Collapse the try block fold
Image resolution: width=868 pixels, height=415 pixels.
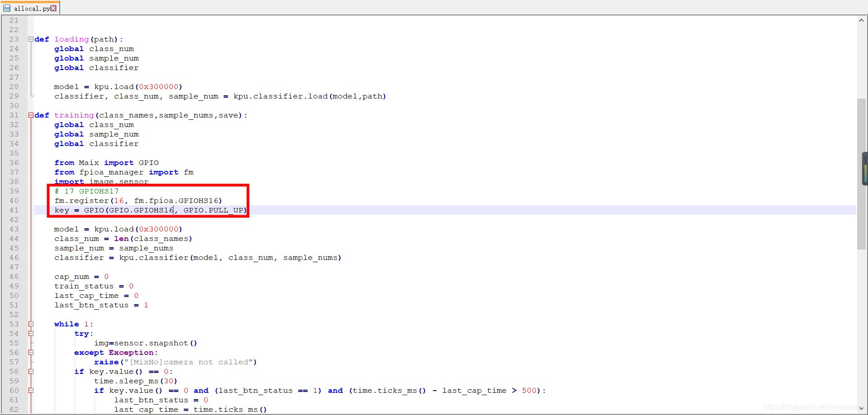coord(31,334)
